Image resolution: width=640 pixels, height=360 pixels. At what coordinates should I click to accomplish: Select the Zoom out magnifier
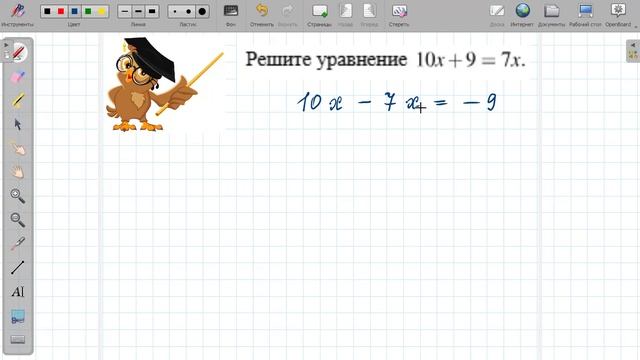18,220
